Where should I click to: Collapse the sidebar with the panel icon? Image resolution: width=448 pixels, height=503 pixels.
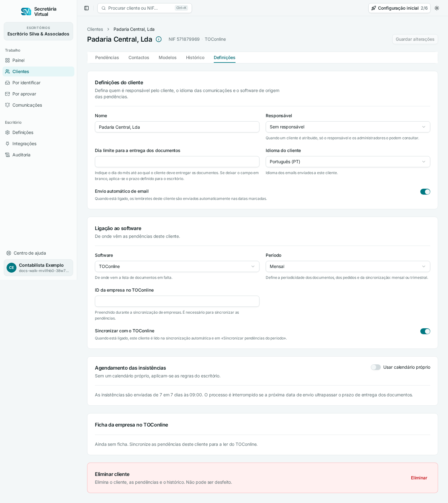(86, 8)
